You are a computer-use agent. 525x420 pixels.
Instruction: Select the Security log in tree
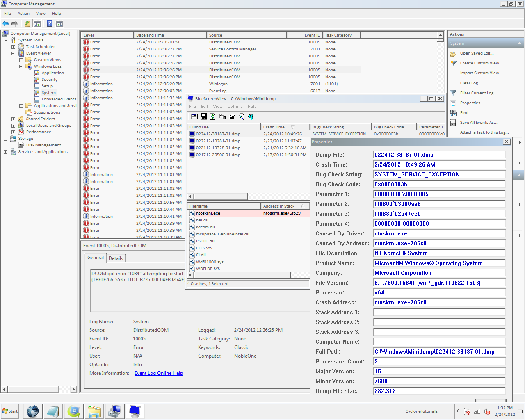(49, 80)
